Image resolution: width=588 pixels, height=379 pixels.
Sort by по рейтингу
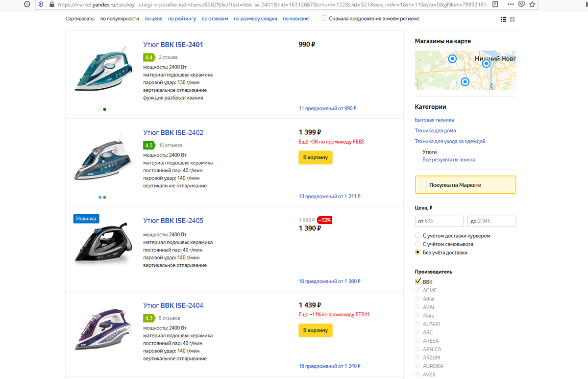tap(182, 19)
